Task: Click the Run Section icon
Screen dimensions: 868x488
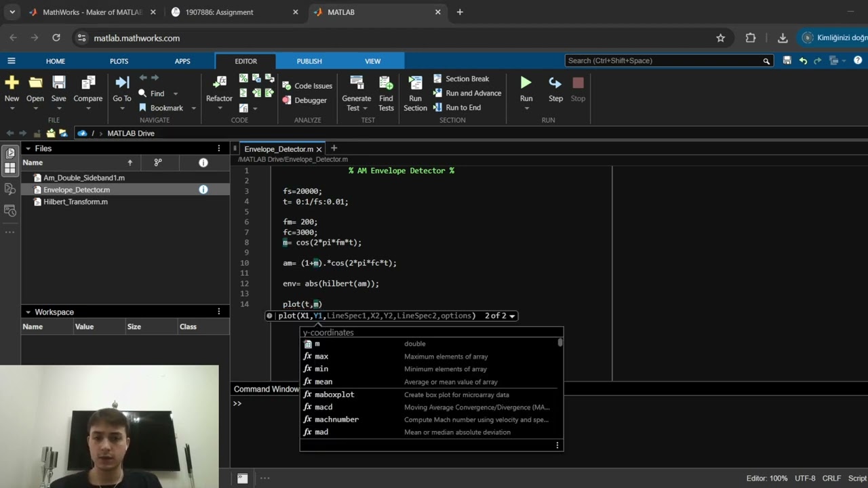Action: pos(415,83)
